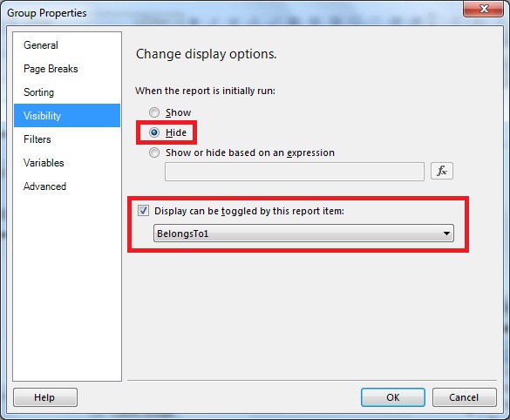
Task: Select the Show radio button
Action: [x=154, y=112]
